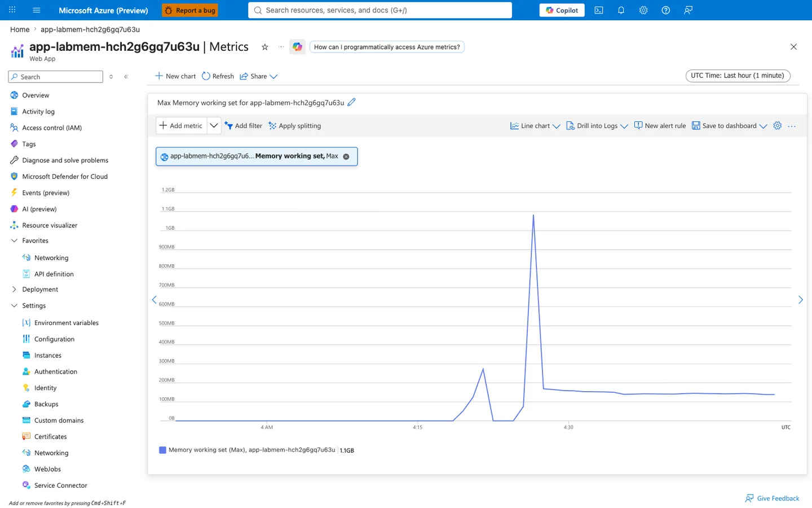The image size is (812, 508).
Task: Click Add metric button
Action: coord(181,126)
